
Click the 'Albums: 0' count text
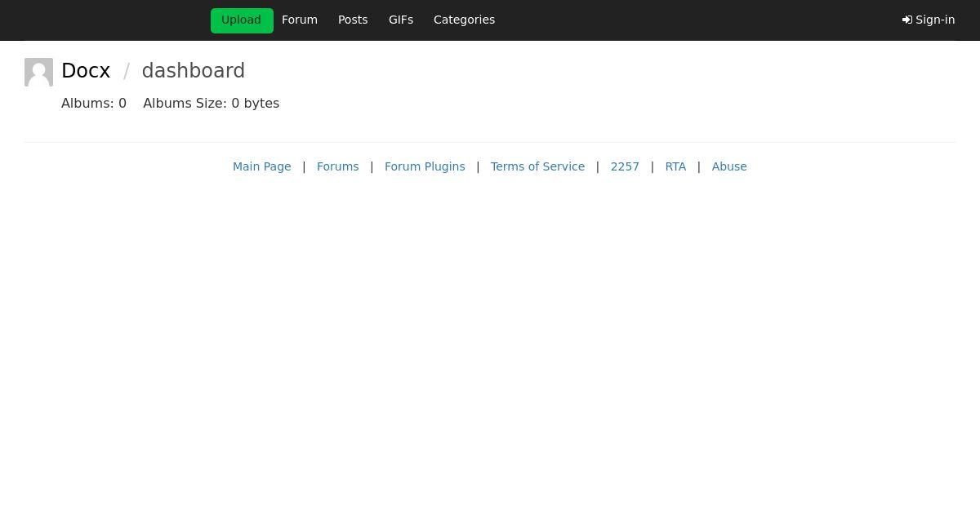point(94,103)
